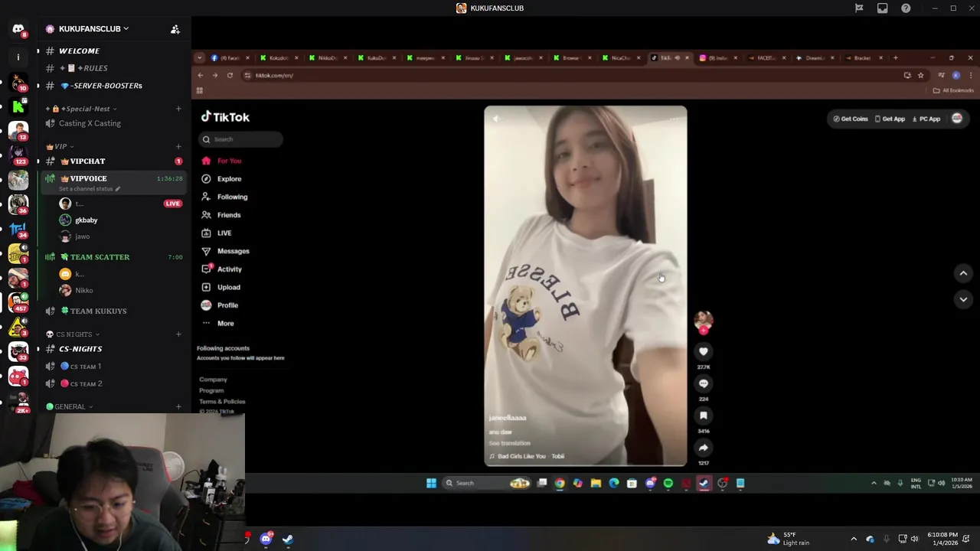Click the volume icon in bottom system tray
980x551 pixels.
(914, 539)
